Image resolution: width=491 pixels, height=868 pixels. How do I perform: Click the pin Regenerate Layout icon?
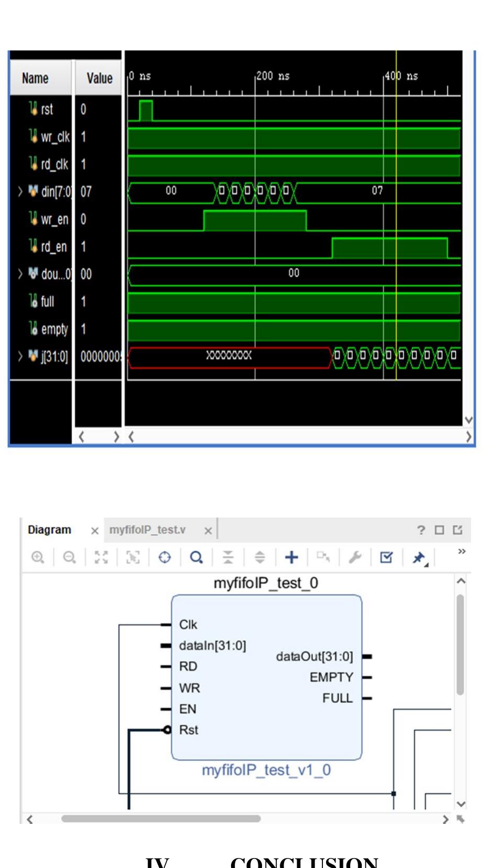420,557
